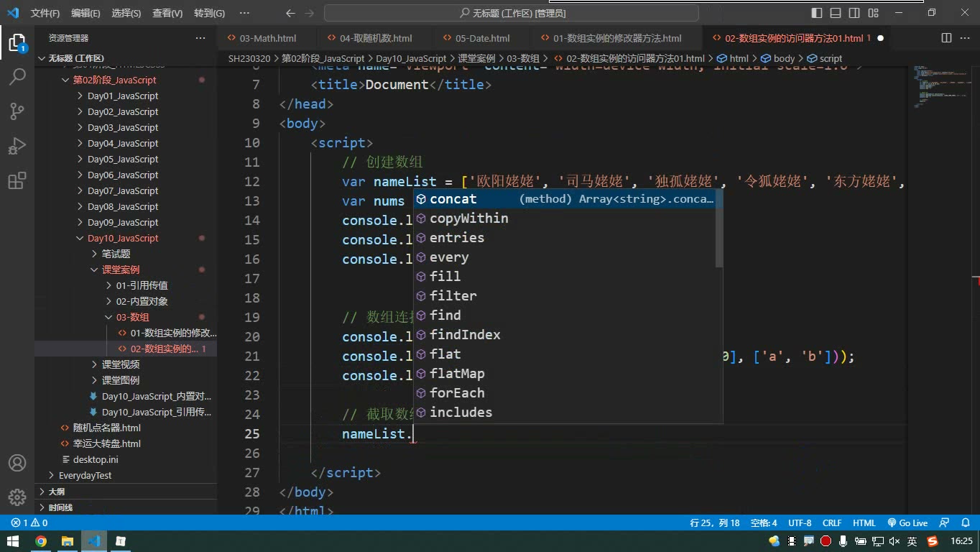This screenshot has height=552, width=980.
Task: Toggle the Secondary Side Bar layout icon
Action: (854, 13)
